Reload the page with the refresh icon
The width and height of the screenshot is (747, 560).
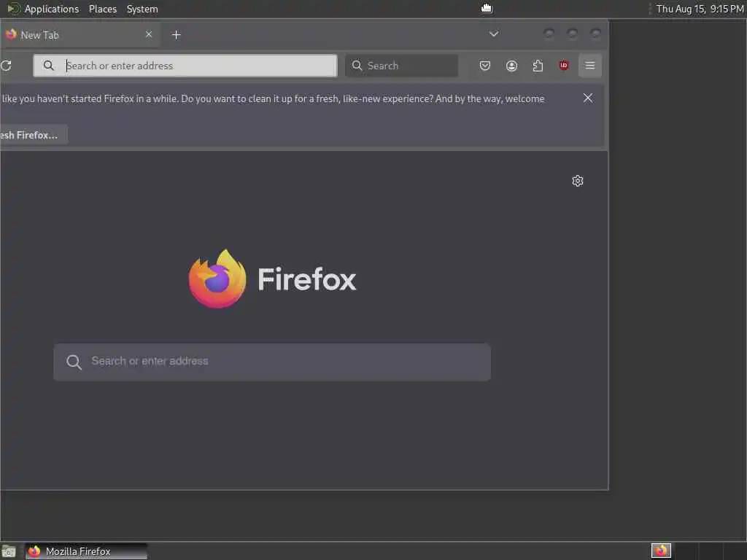6,66
